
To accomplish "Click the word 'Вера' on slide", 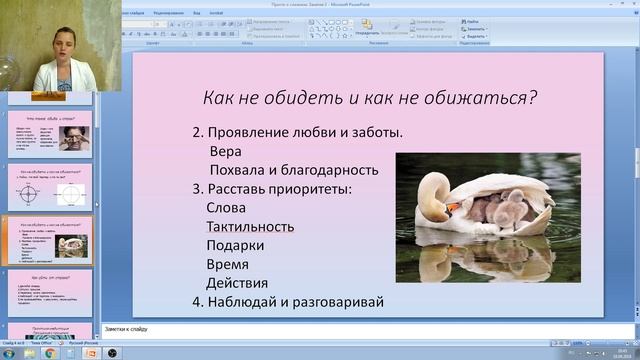I will (x=226, y=151).
